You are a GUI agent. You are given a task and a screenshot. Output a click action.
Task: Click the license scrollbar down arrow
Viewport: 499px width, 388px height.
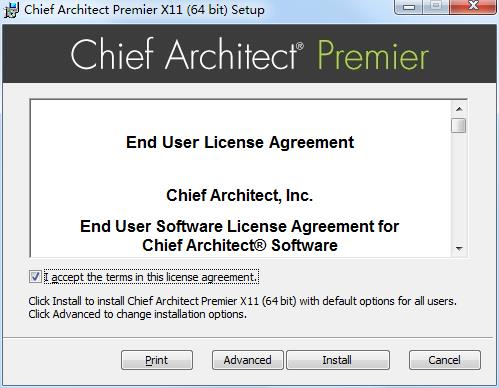[459, 249]
